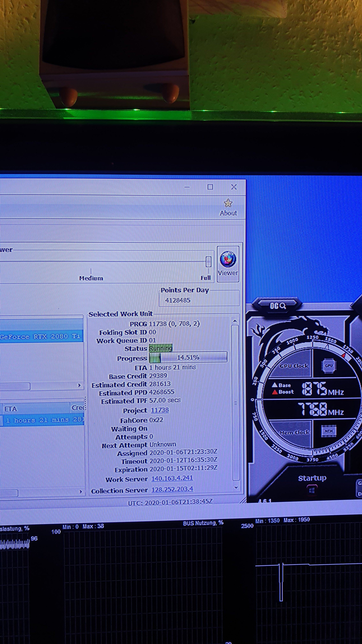Maximize the FAHControl window

point(210,187)
